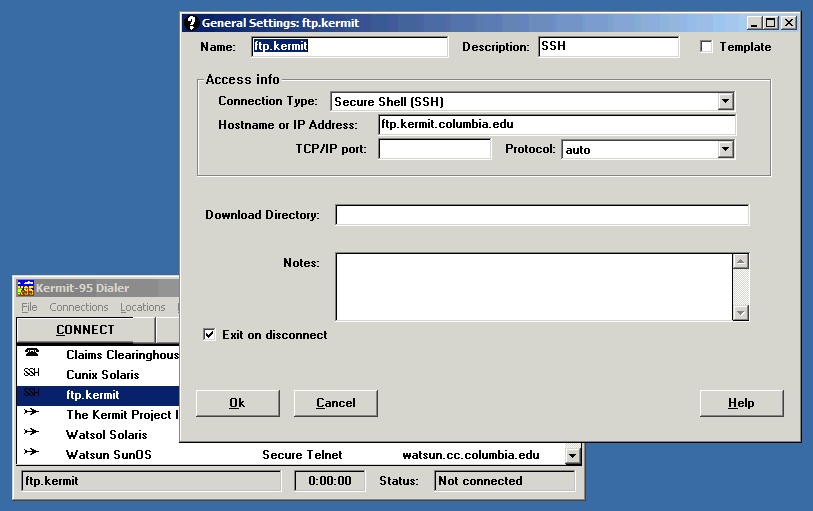The image size is (813, 511).
Task: Select Cunix Solaris entry in the list
Action: click(x=103, y=375)
